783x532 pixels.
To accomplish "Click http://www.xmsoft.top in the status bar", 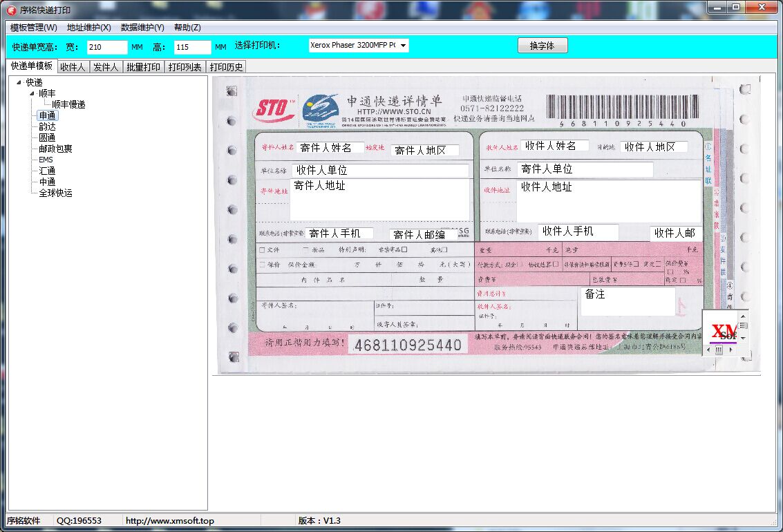I will pyautogui.click(x=170, y=520).
